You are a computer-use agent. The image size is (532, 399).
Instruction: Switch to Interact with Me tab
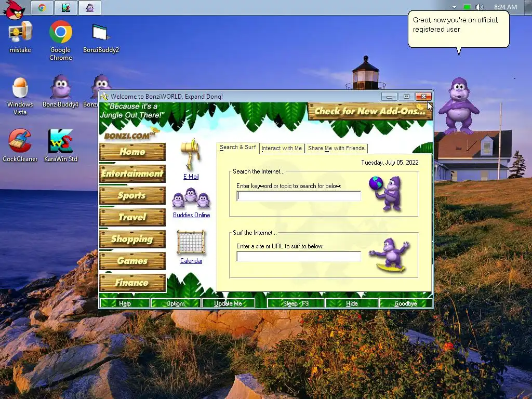(282, 148)
